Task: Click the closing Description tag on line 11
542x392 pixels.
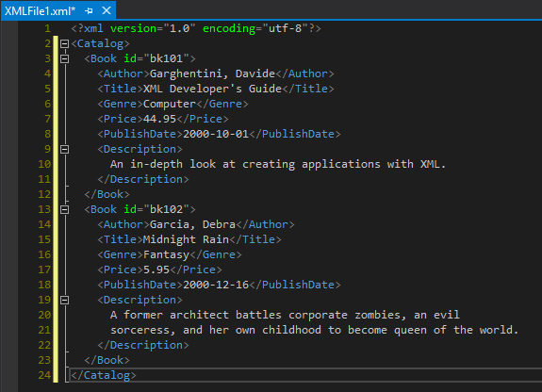Action: point(143,179)
